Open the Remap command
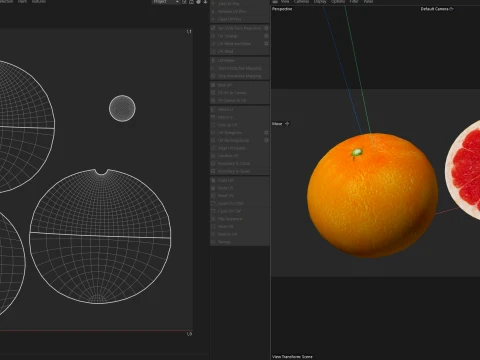 click(x=239, y=242)
